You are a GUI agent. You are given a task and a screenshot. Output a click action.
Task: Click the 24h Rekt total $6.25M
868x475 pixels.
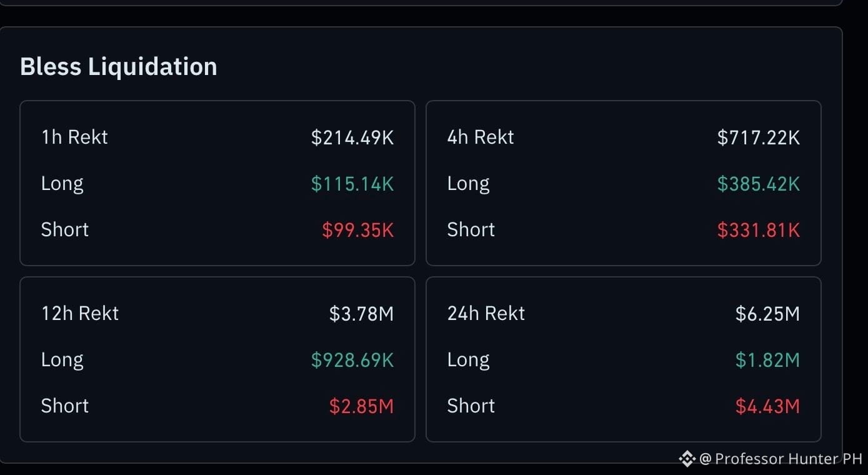click(x=768, y=314)
